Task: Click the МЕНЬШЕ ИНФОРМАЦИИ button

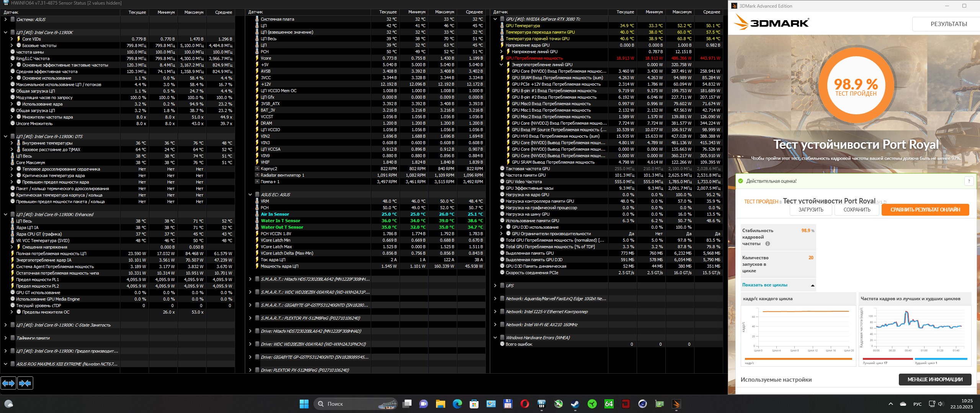Action: click(935, 379)
